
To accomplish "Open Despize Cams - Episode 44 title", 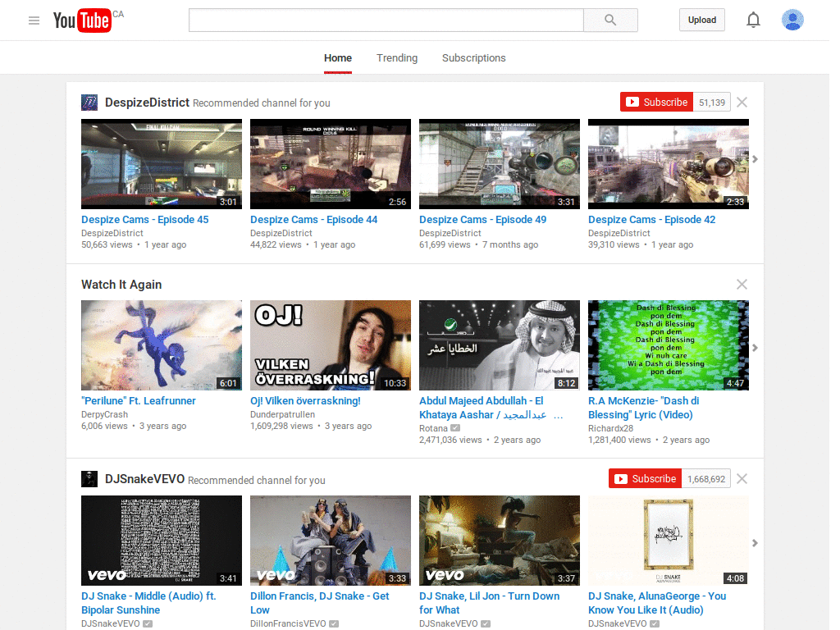I will pos(314,220).
